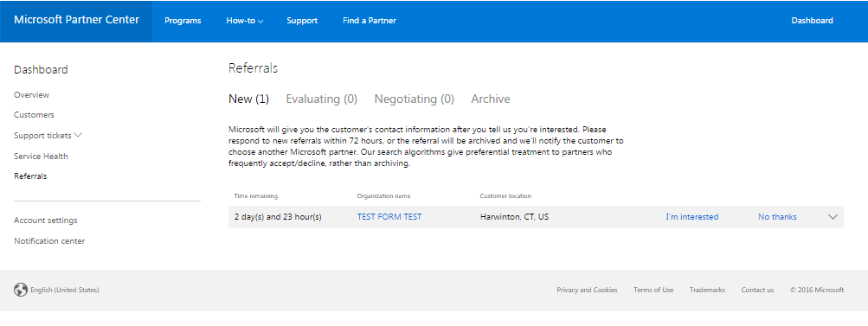This screenshot has height=326, width=868.
Task: Select Customers in the sidebar
Action: (35, 115)
